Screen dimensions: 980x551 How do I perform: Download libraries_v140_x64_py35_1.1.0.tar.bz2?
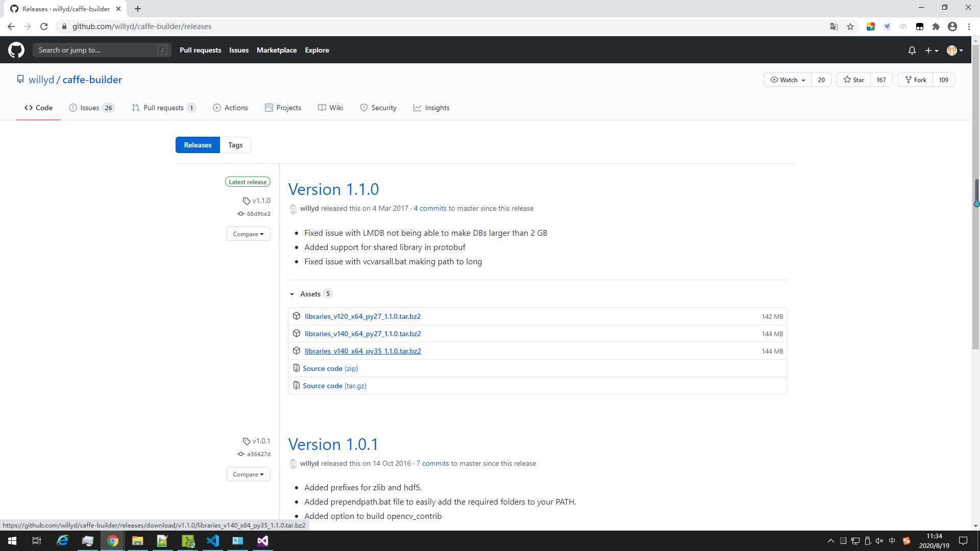tap(363, 351)
